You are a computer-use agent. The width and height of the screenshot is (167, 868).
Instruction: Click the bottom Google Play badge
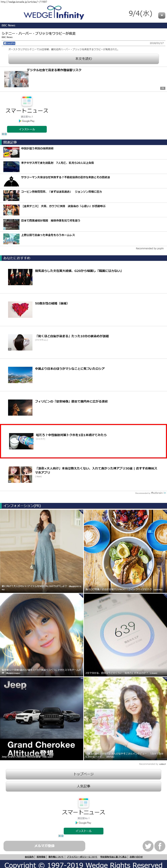point(83,823)
